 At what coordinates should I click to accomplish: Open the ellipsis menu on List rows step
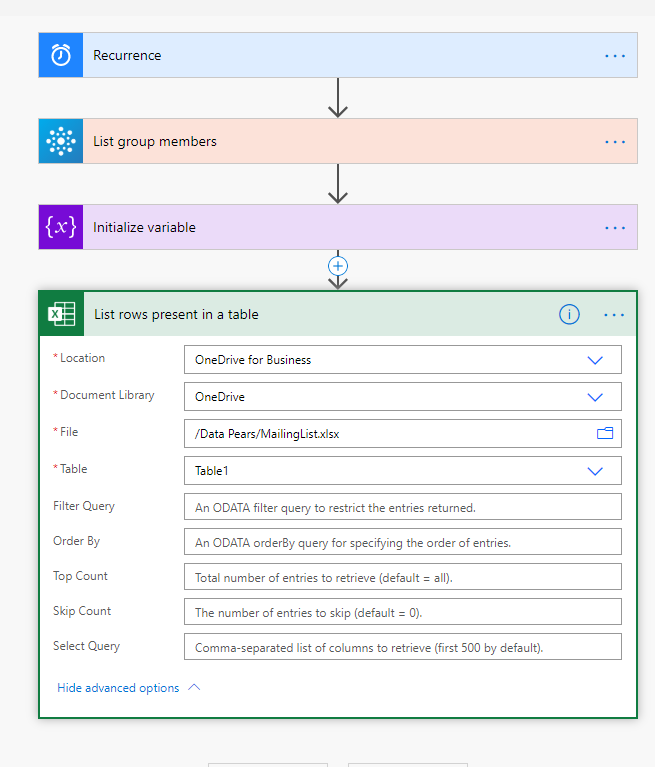click(614, 315)
